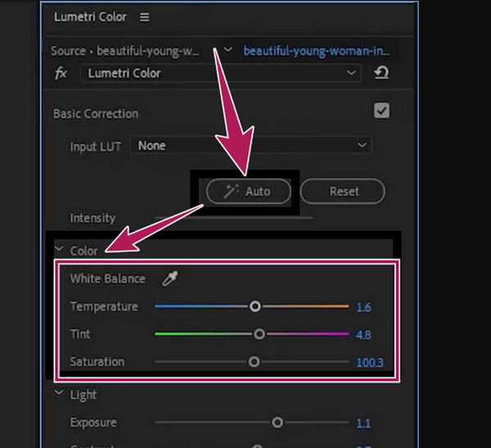Disable the Basic Correction checkbox
Image resolution: width=491 pixels, height=448 pixels.
[x=381, y=111]
